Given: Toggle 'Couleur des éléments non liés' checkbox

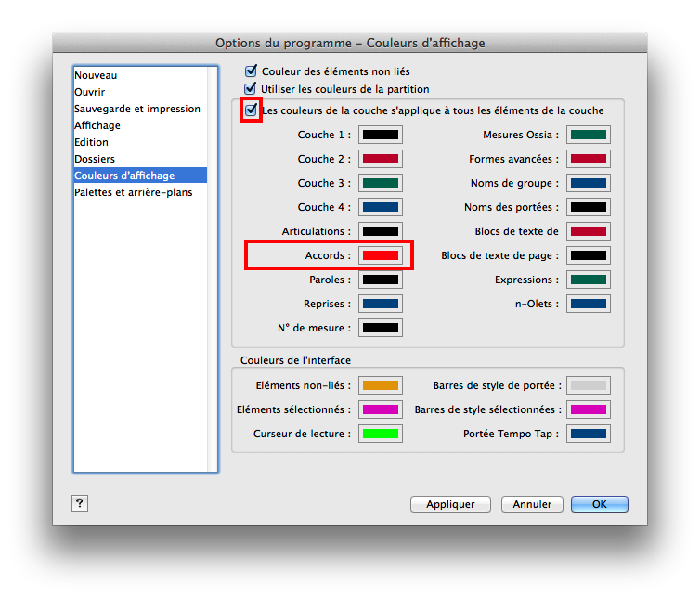Looking at the screenshot, I should point(251,71).
